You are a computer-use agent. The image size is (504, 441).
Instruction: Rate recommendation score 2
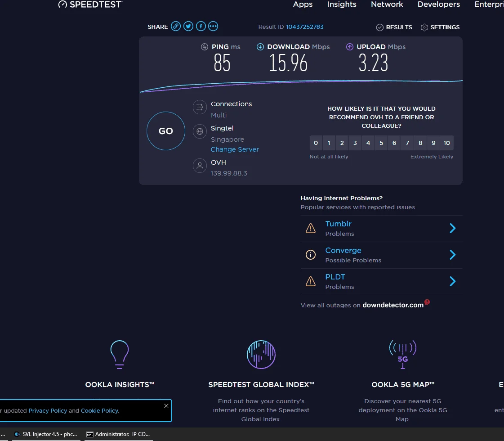coord(342,143)
